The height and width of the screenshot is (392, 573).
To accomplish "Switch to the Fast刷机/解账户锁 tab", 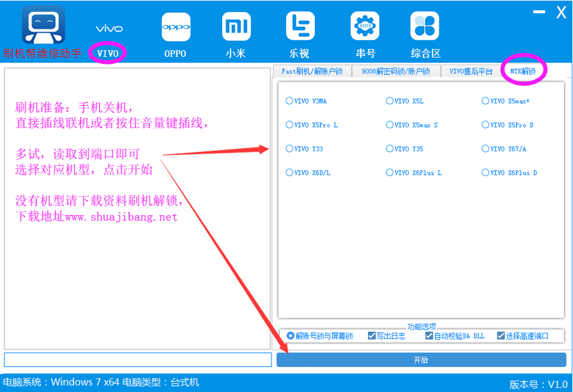I will 312,72.
